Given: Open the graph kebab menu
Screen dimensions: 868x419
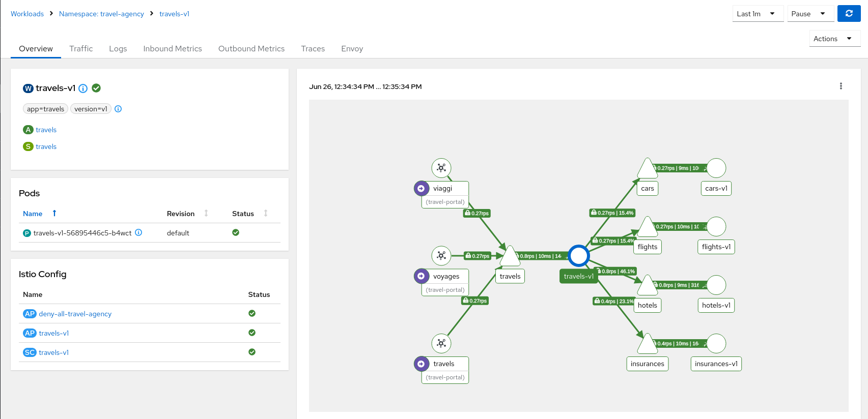Looking at the screenshot, I should 841,86.
